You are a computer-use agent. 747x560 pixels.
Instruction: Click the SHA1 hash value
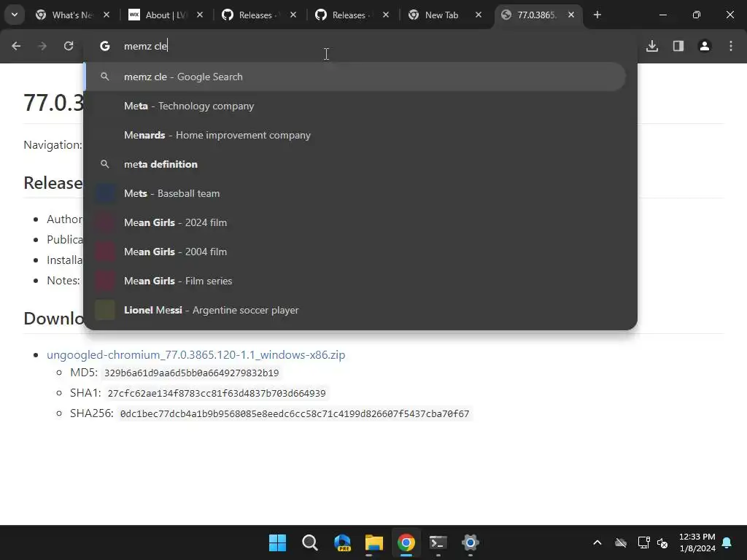click(x=217, y=393)
